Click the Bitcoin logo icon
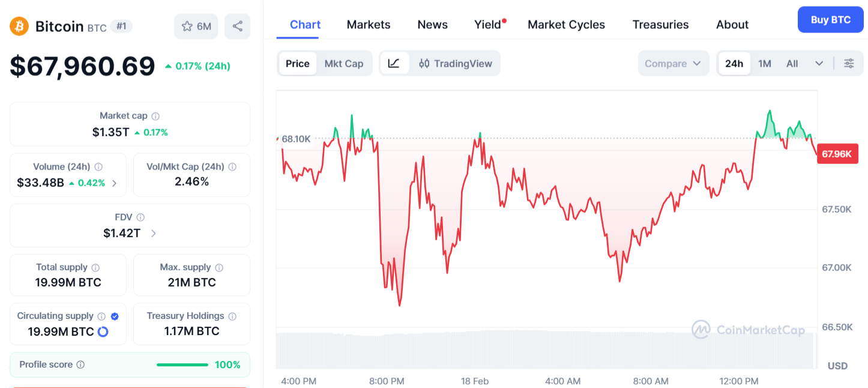 18,26
